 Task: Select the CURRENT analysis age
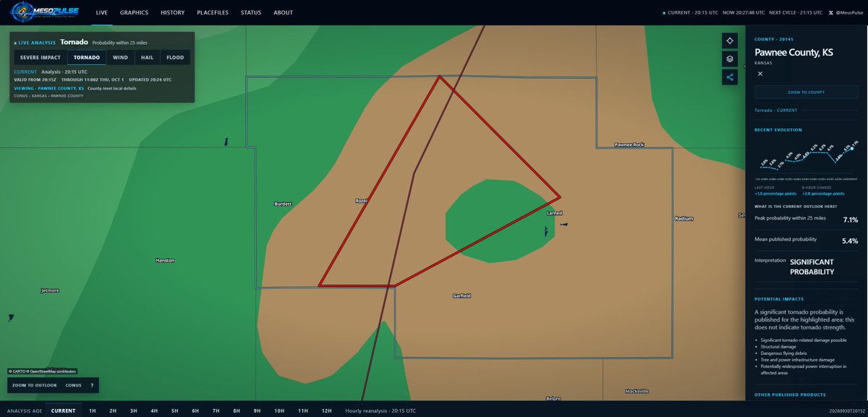[x=63, y=410]
